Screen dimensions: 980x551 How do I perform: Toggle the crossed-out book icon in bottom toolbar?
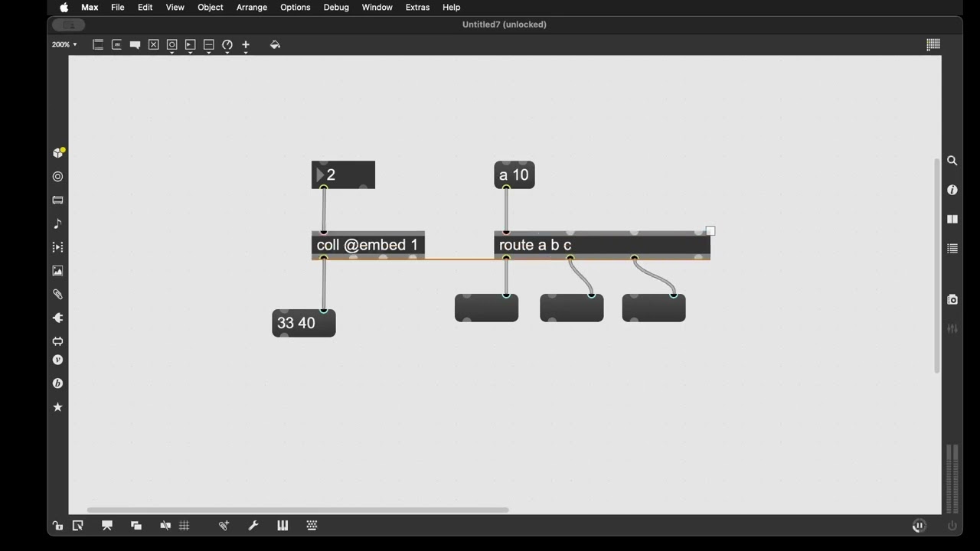tap(165, 526)
